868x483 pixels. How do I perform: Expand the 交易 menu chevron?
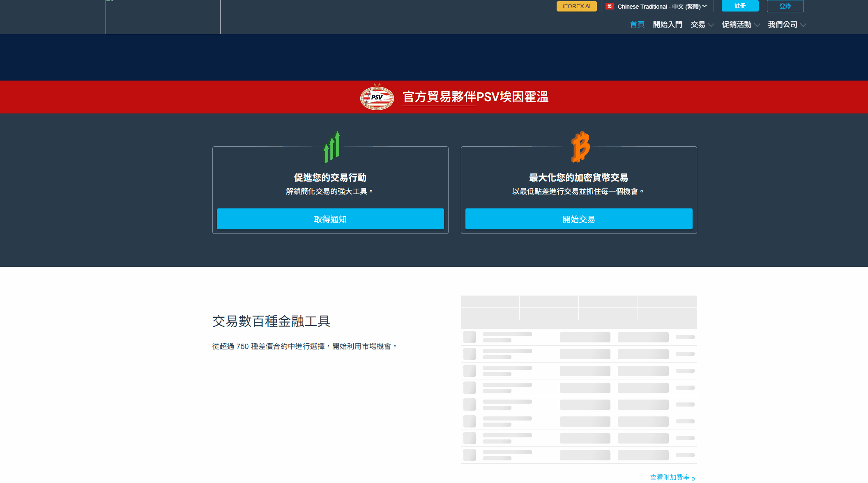pyautogui.click(x=711, y=25)
